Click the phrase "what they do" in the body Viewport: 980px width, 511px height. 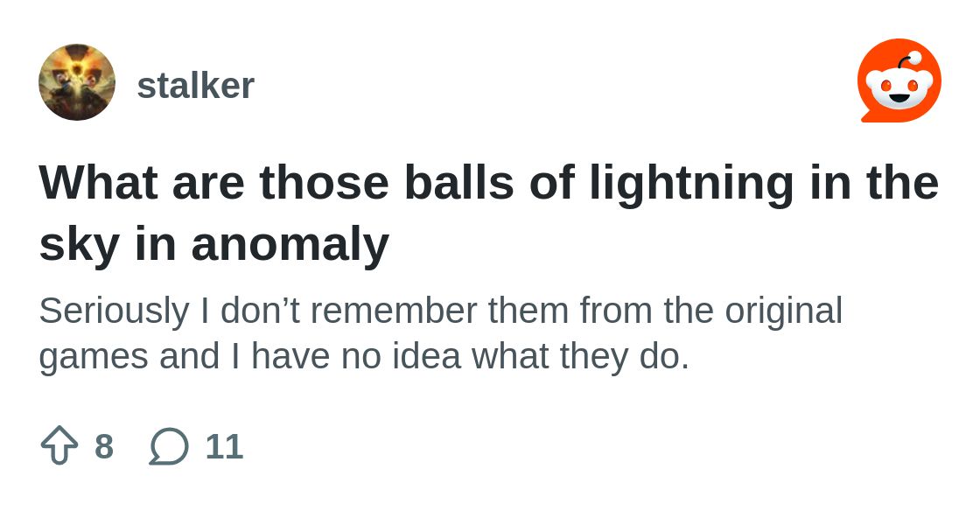[x=579, y=356]
